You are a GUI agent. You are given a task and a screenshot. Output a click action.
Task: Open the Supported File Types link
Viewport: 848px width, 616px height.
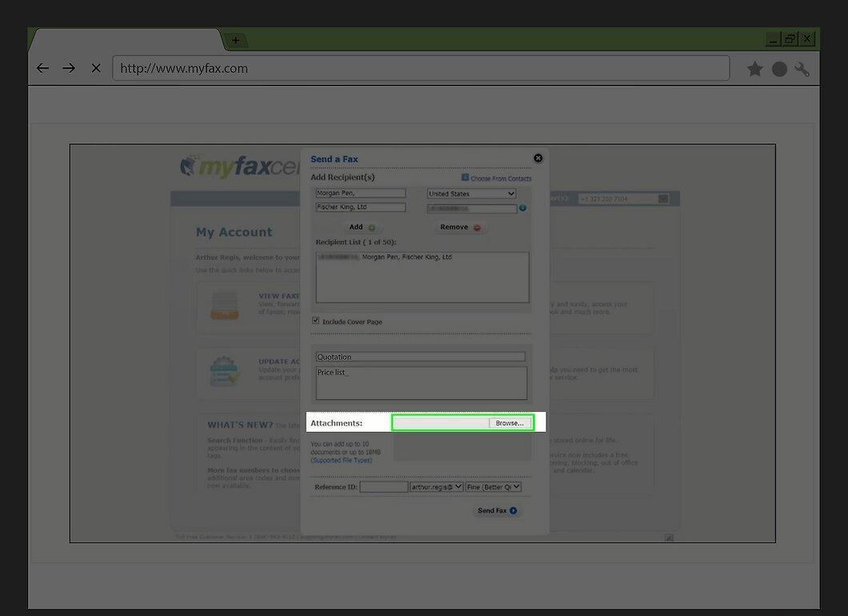click(342, 460)
